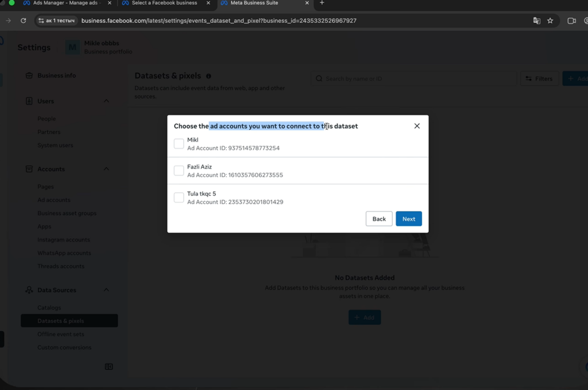
Task: Open Offline event sets
Action: pyautogui.click(x=61, y=334)
